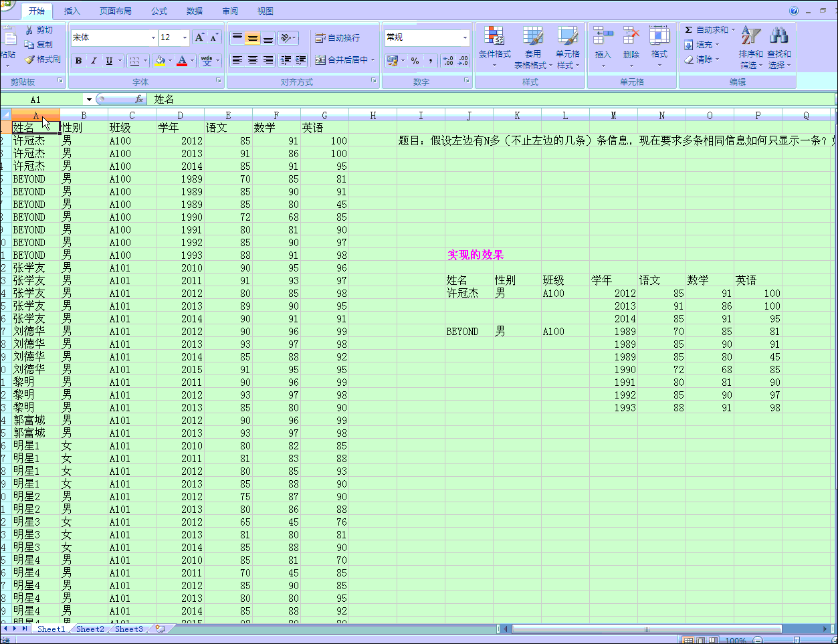Open the Name Box dropdown arrow
The image size is (838, 644).
[89, 100]
